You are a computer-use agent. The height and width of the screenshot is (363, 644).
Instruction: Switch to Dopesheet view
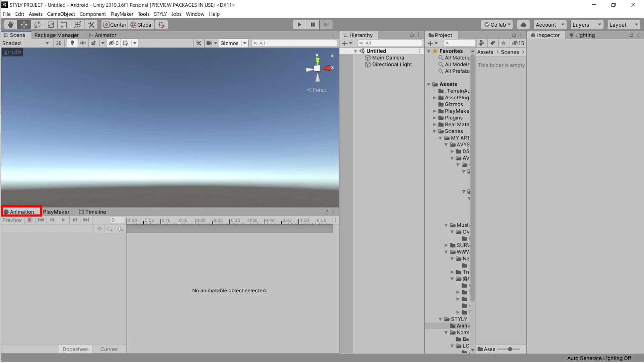click(x=76, y=349)
